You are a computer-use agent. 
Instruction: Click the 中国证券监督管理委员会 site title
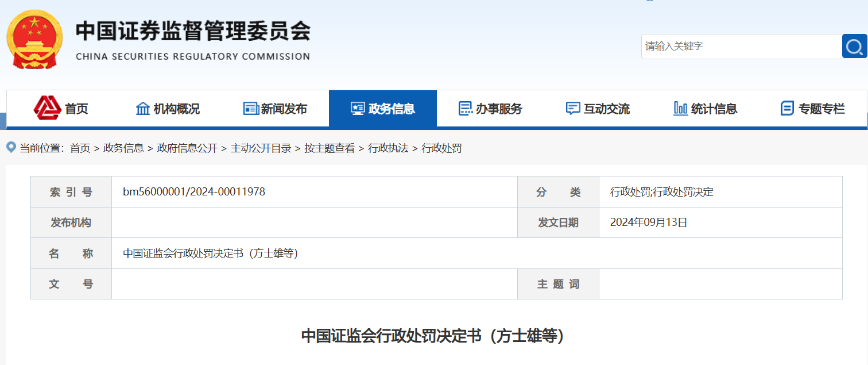click(x=193, y=31)
